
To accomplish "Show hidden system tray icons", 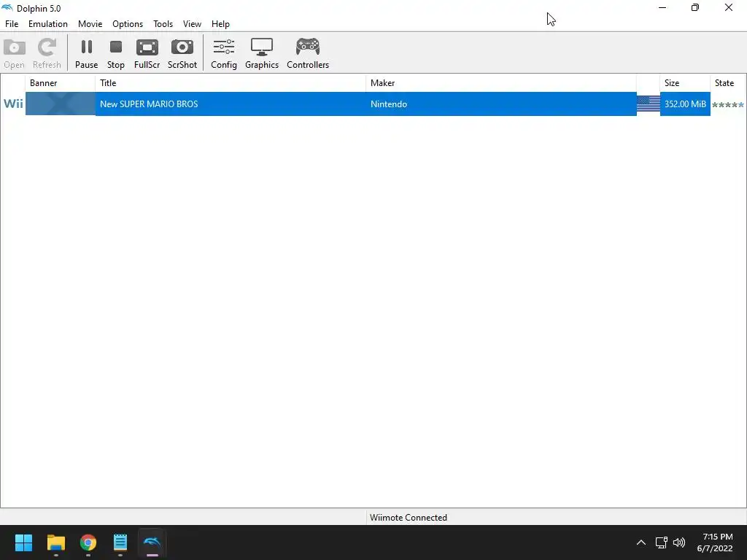I will coord(641,542).
